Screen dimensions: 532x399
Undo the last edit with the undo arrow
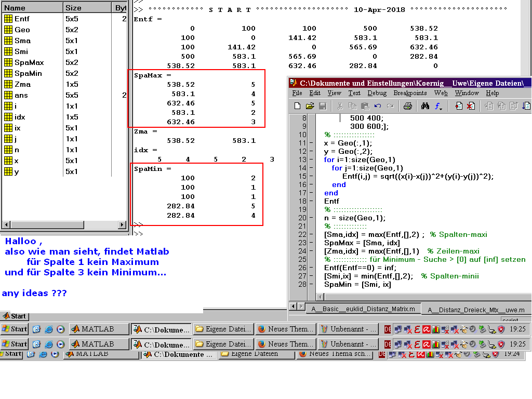pos(378,106)
